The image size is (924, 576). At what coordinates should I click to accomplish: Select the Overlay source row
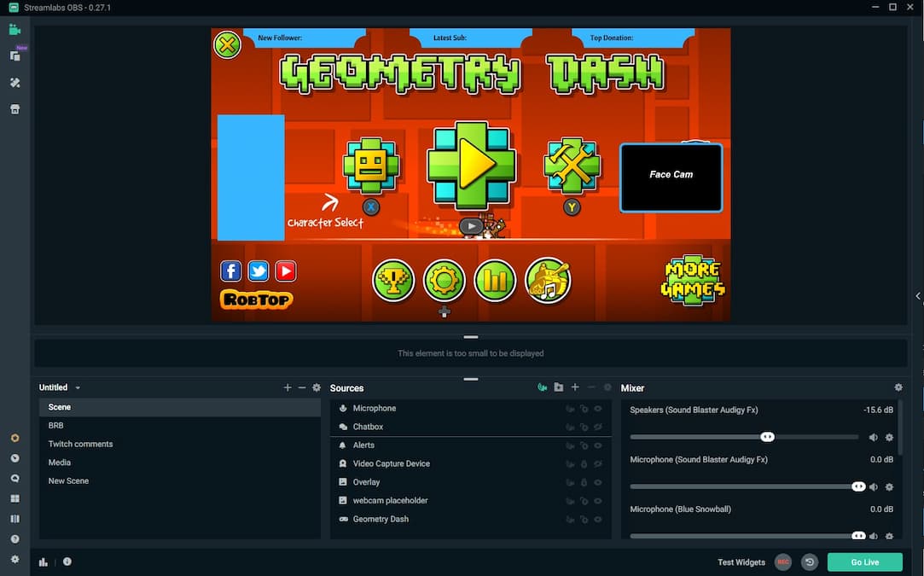[x=470, y=482]
